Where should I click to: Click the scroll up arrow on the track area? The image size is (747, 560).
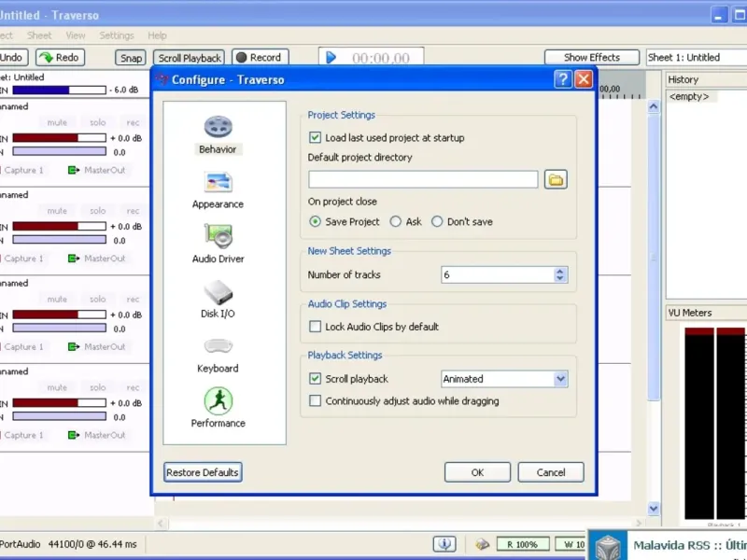coord(653,106)
